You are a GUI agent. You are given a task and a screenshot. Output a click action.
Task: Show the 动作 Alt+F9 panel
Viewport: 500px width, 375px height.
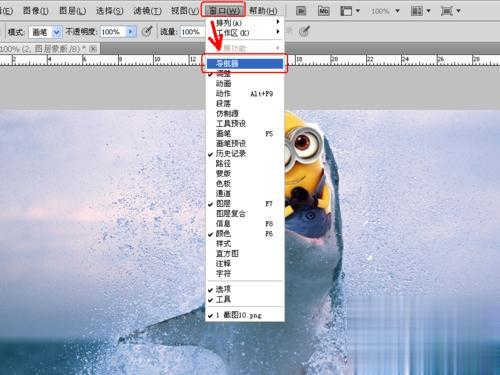point(245,94)
